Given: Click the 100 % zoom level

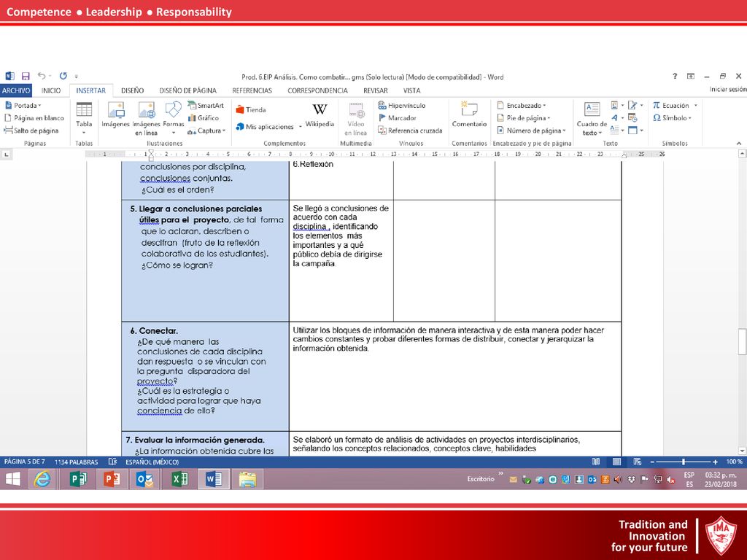Looking at the screenshot, I should (x=734, y=462).
